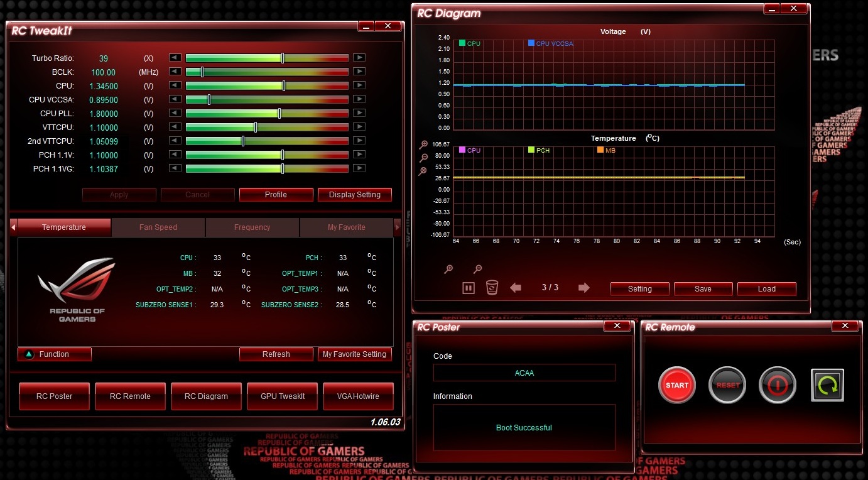Raise VTTCPU using its right arrow
This screenshot has height=480, width=868.
click(x=359, y=127)
